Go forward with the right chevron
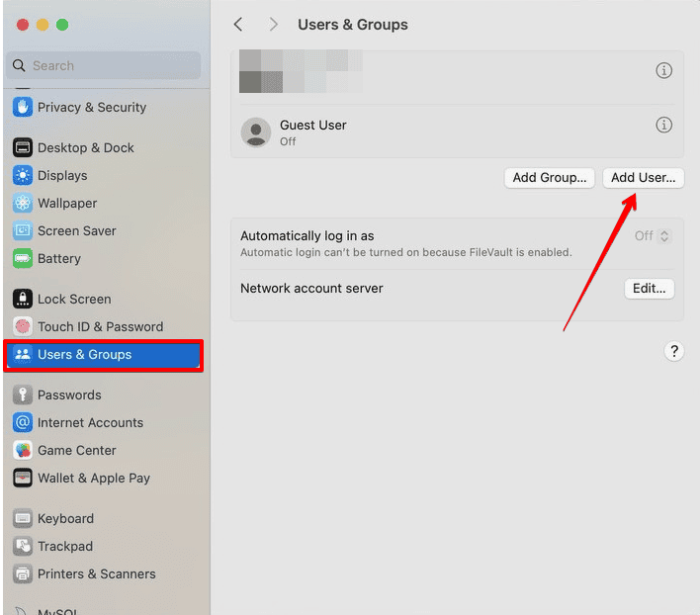Image resolution: width=700 pixels, height=615 pixels. 273,25
